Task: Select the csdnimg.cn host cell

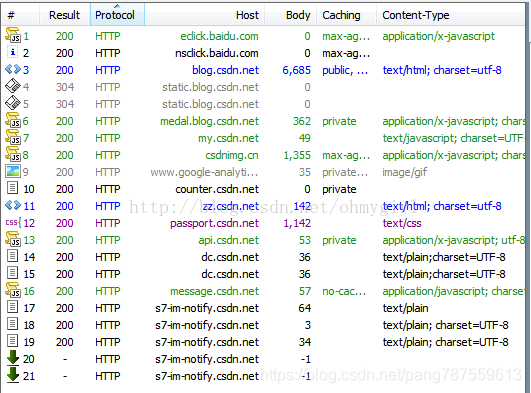Action: pyautogui.click(x=232, y=155)
